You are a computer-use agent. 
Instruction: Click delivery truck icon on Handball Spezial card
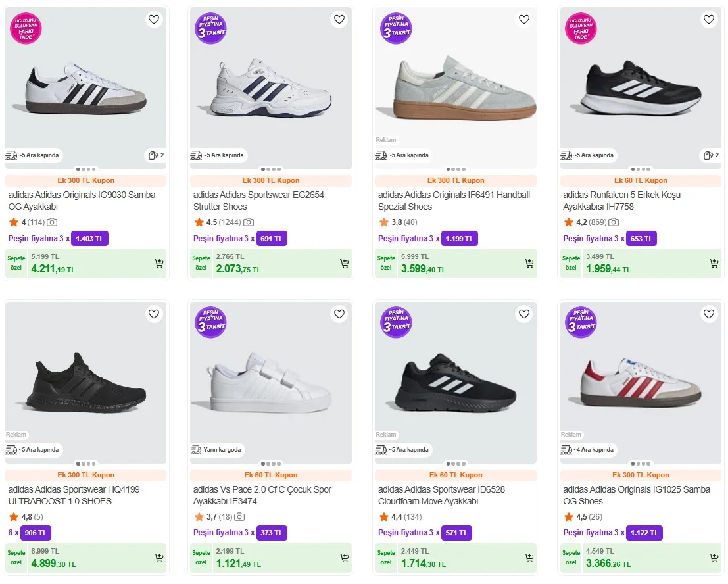tap(381, 155)
